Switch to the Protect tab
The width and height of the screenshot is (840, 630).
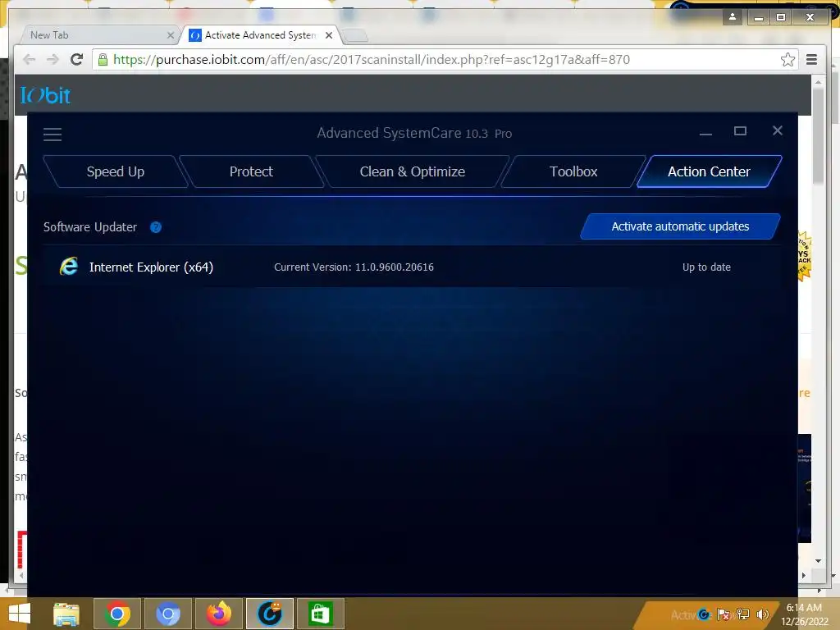[251, 171]
